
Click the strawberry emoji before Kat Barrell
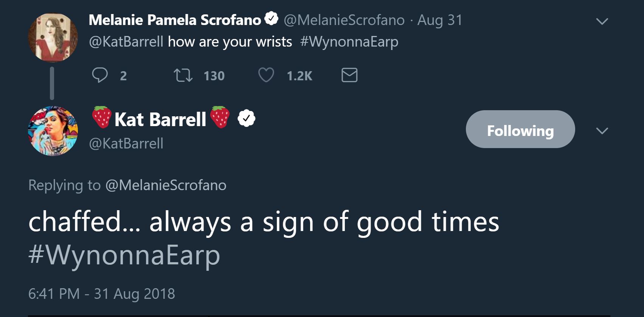pyautogui.click(x=102, y=117)
